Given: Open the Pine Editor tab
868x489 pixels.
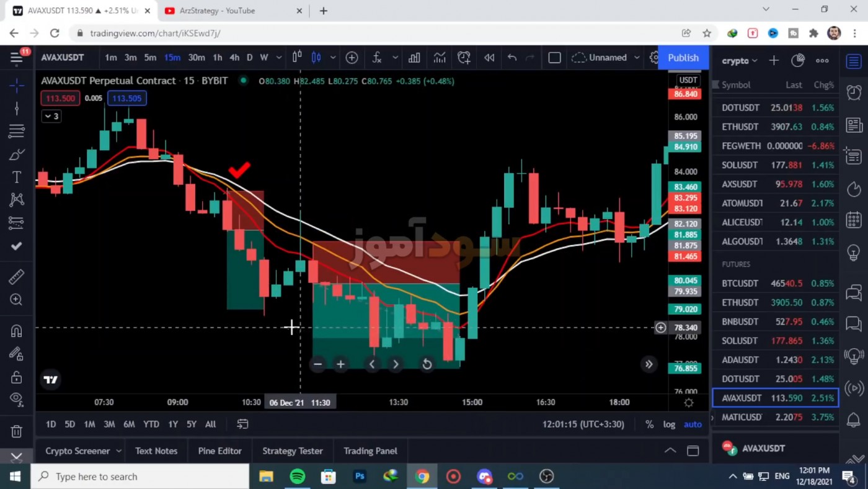Looking at the screenshot, I should [x=219, y=451].
